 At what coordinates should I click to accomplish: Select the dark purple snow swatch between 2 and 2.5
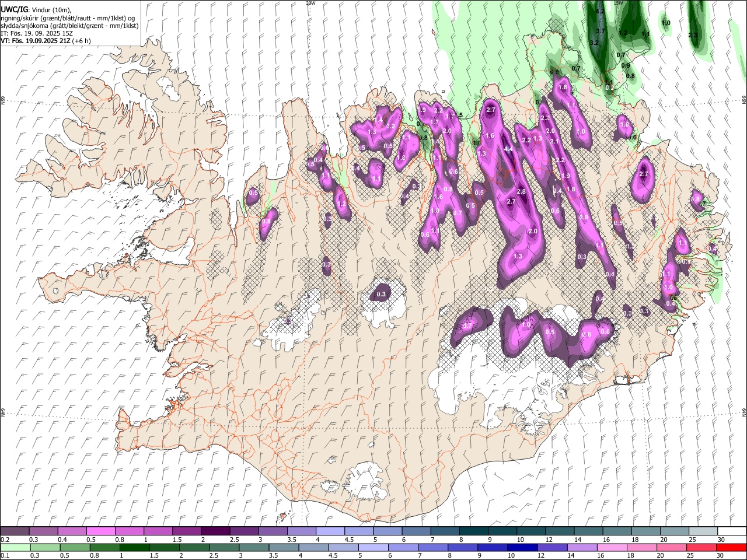tap(215, 531)
